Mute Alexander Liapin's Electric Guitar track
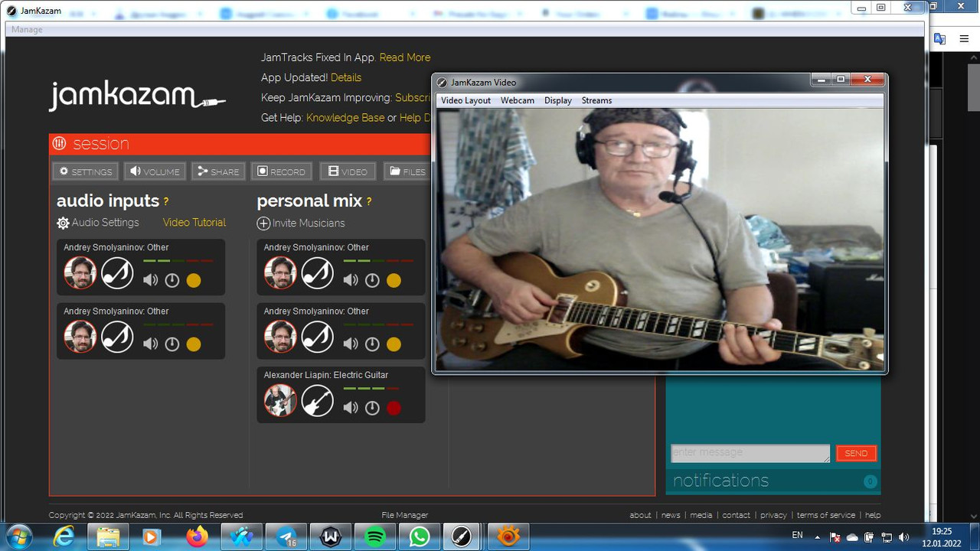 click(351, 408)
